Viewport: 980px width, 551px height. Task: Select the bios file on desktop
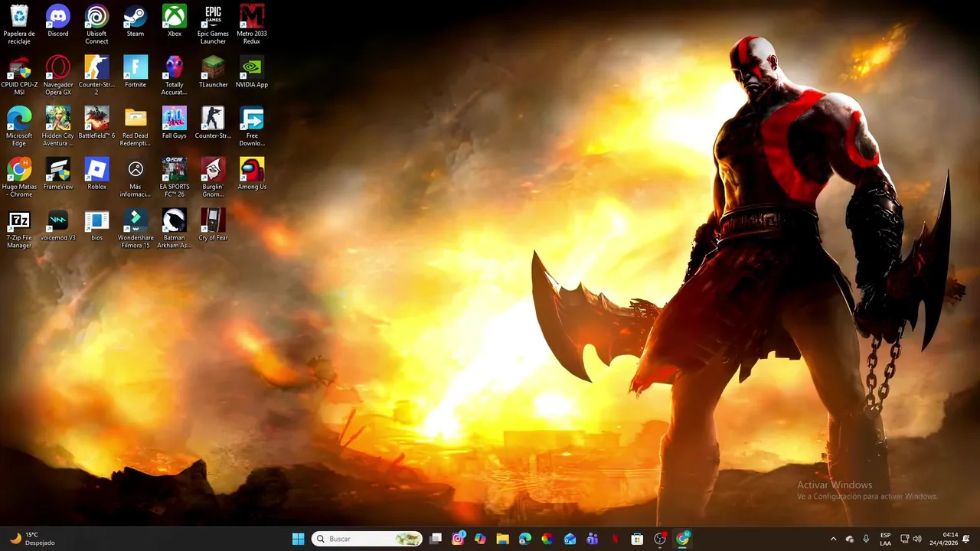96,226
